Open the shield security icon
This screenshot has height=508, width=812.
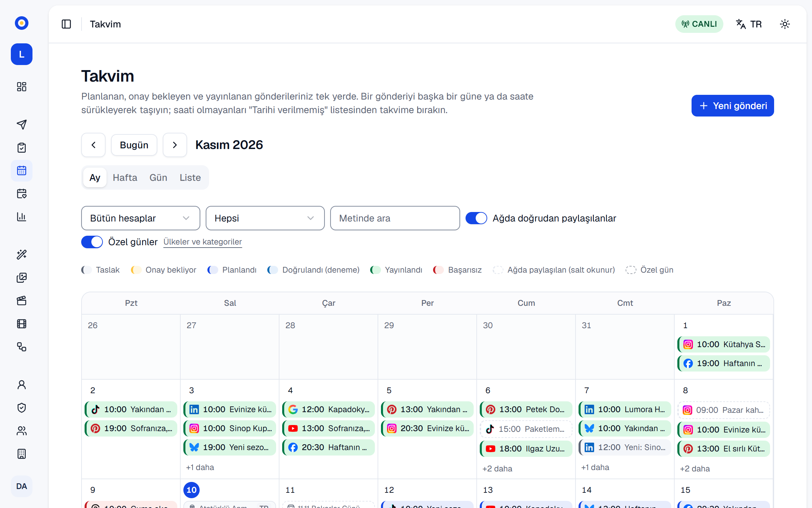(x=22, y=408)
